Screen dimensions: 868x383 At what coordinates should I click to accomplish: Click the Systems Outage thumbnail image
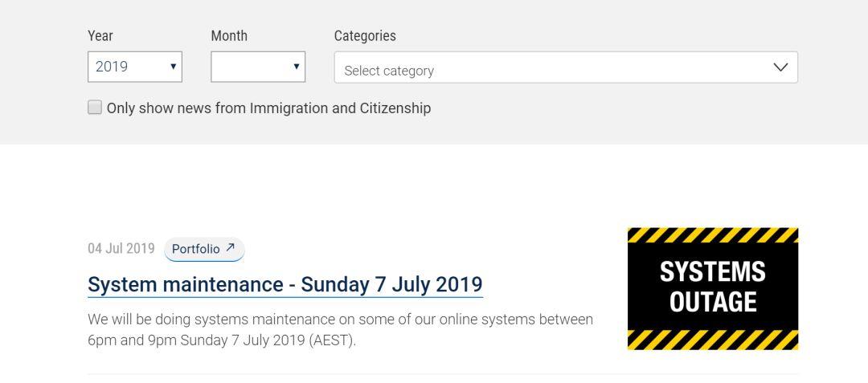712,288
